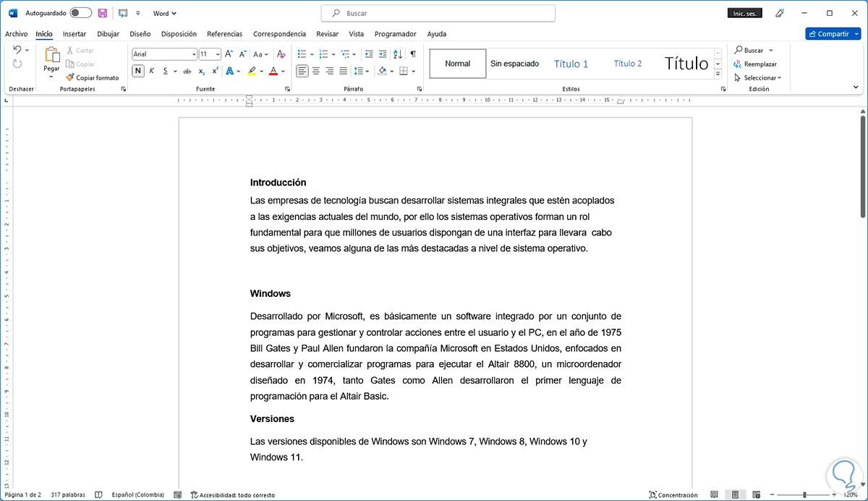Toggle underline S formatting
Screen dimensions: 868x501
click(165, 71)
